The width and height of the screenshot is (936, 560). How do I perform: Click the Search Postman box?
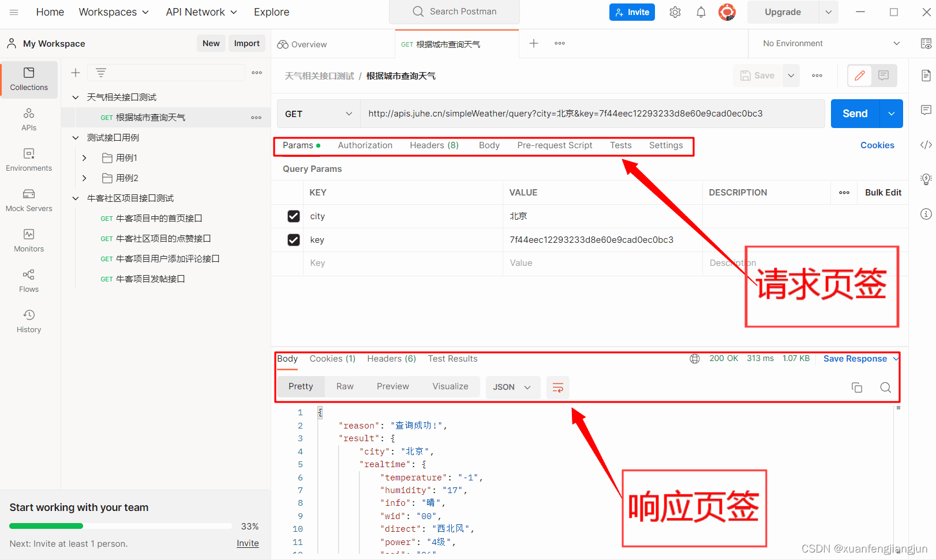coord(454,12)
